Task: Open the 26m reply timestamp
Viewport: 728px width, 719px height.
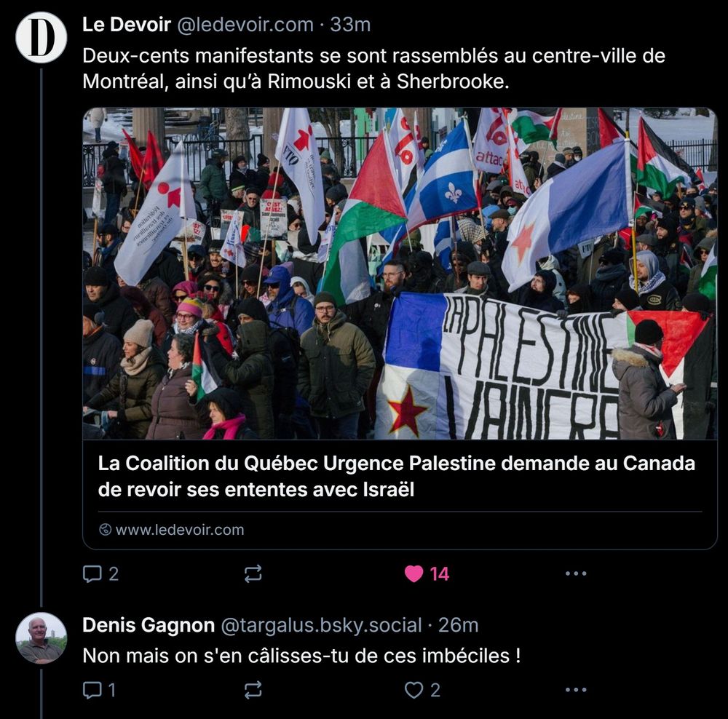Action: click(x=458, y=625)
